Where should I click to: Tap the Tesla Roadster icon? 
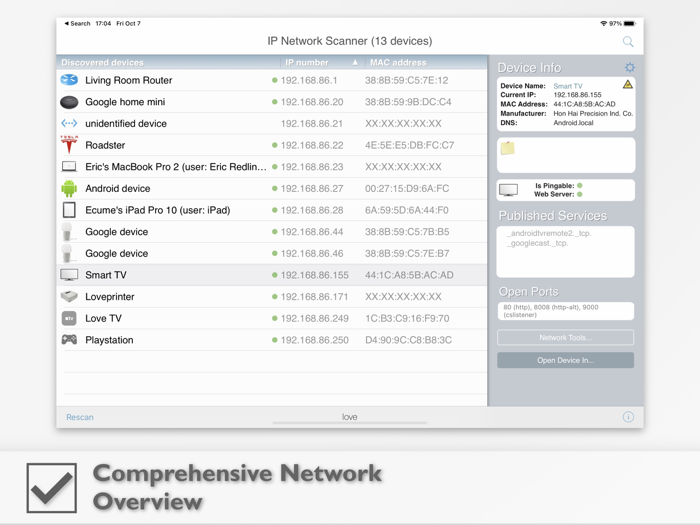pos(69,145)
